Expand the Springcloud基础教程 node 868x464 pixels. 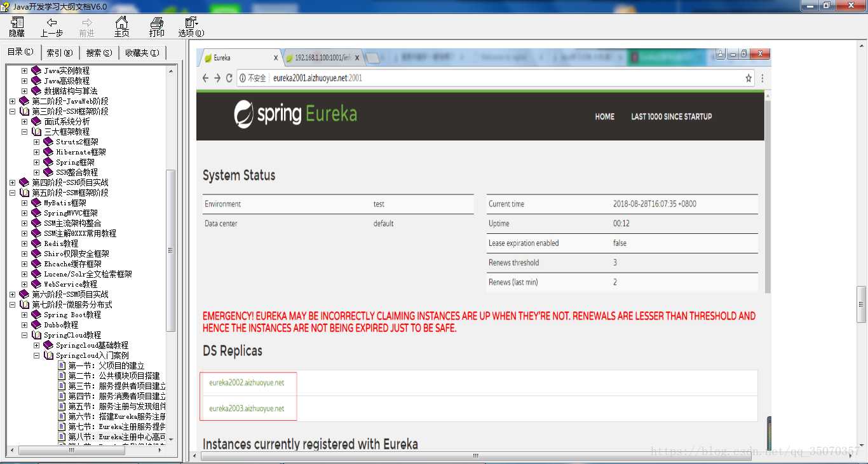click(x=36, y=345)
